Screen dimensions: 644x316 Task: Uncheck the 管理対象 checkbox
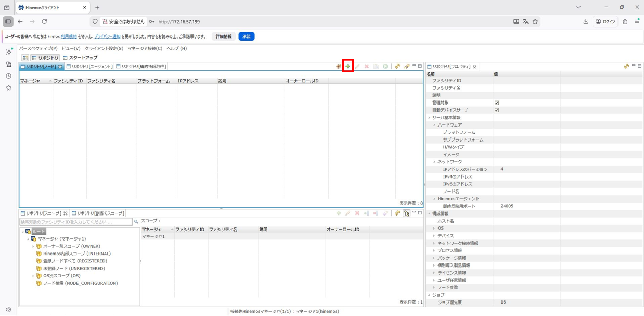(x=497, y=103)
